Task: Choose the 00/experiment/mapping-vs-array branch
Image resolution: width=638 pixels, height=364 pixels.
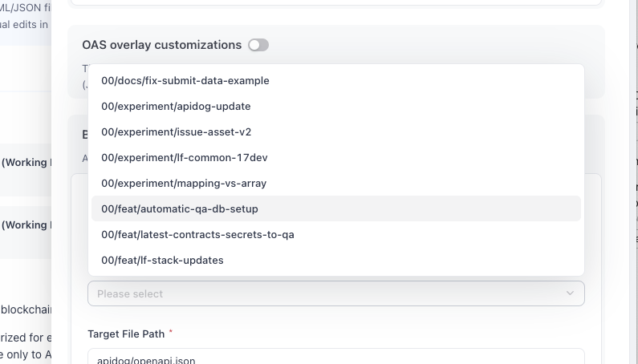Action: 184,184
